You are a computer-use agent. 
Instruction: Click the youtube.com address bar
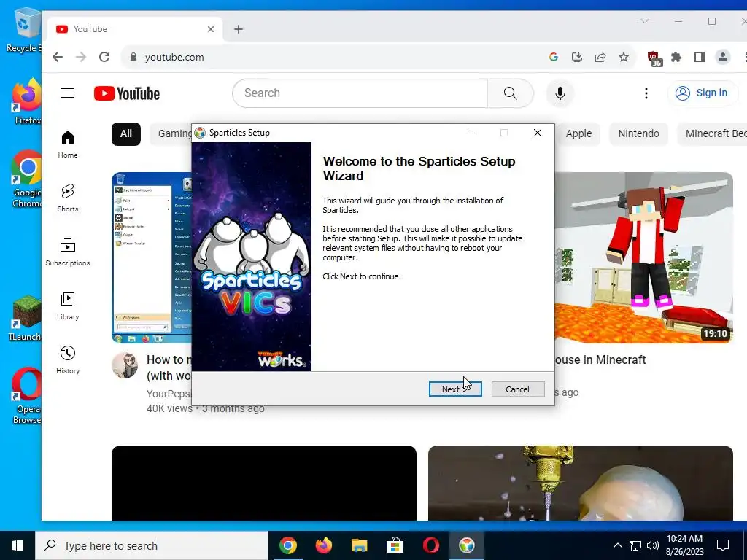[x=333, y=57]
